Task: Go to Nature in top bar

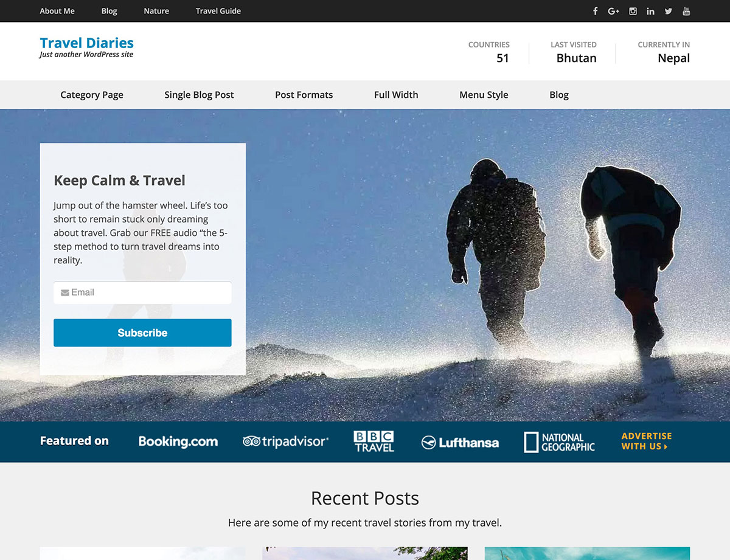Action: 156,11
